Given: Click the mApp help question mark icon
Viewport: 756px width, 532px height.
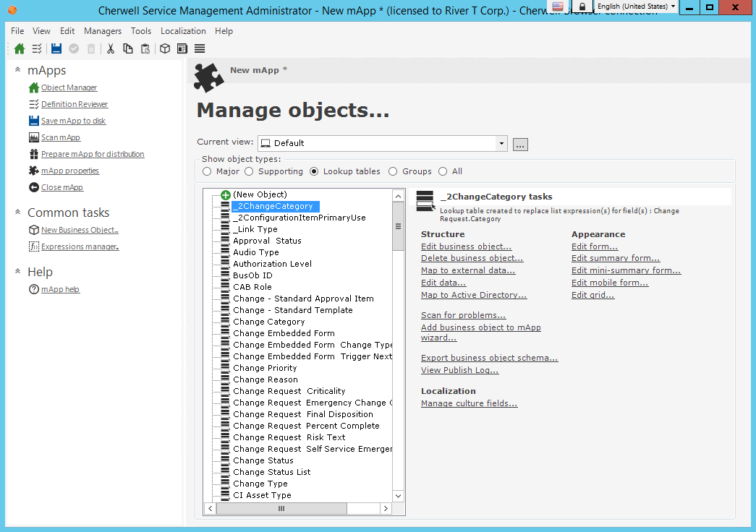Looking at the screenshot, I should 34,289.
